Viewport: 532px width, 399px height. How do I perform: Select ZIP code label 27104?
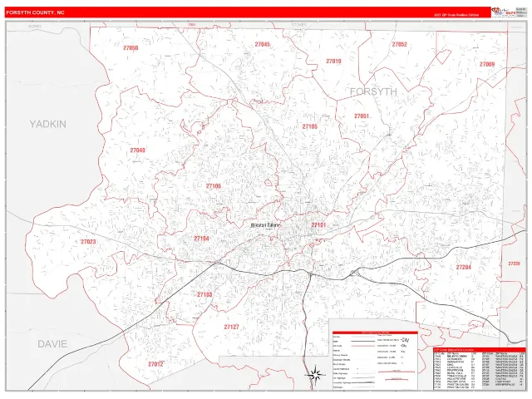[x=201, y=239]
